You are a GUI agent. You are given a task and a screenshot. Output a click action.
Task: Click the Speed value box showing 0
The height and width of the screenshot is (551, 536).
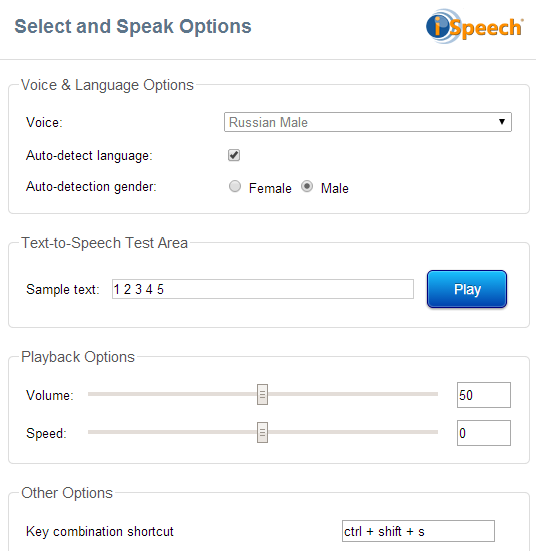(x=484, y=433)
